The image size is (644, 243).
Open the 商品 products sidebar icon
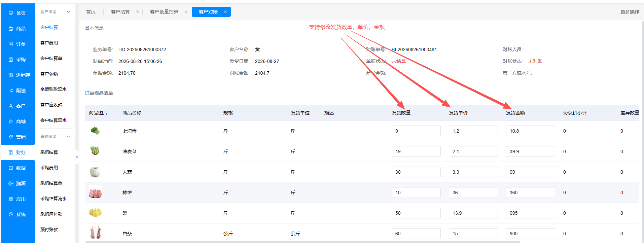11,29
